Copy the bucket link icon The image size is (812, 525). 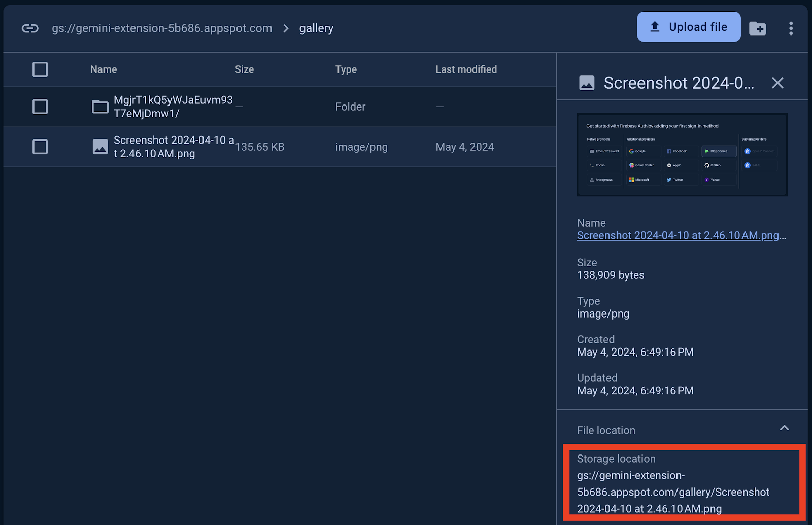click(30, 28)
